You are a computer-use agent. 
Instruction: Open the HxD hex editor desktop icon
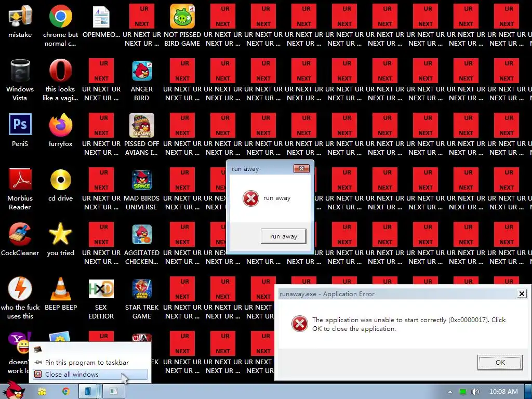click(x=101, y=289)
